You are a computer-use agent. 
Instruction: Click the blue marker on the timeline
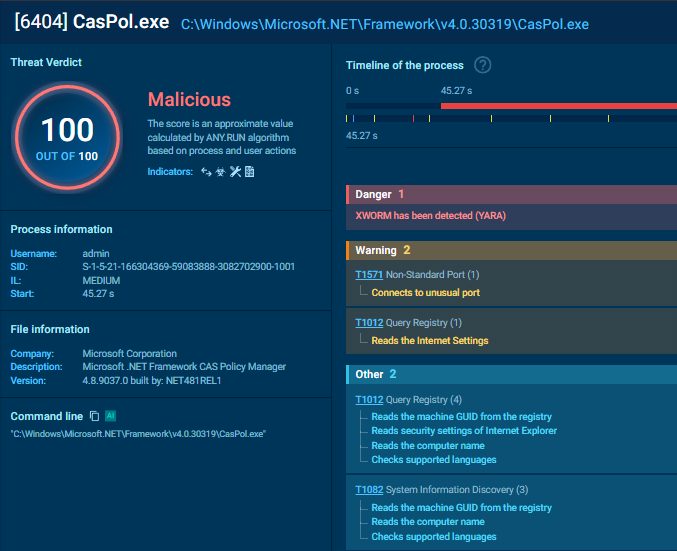tap(353, 118)
